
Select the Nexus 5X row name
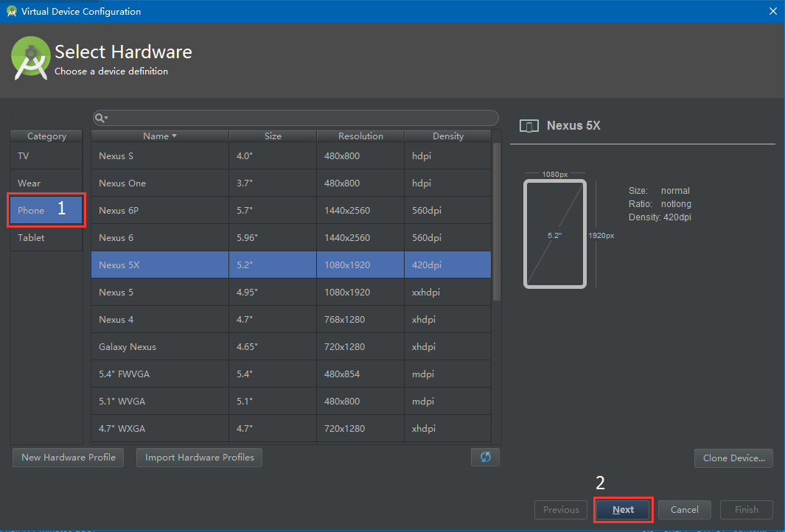click(x=119, y=265)
